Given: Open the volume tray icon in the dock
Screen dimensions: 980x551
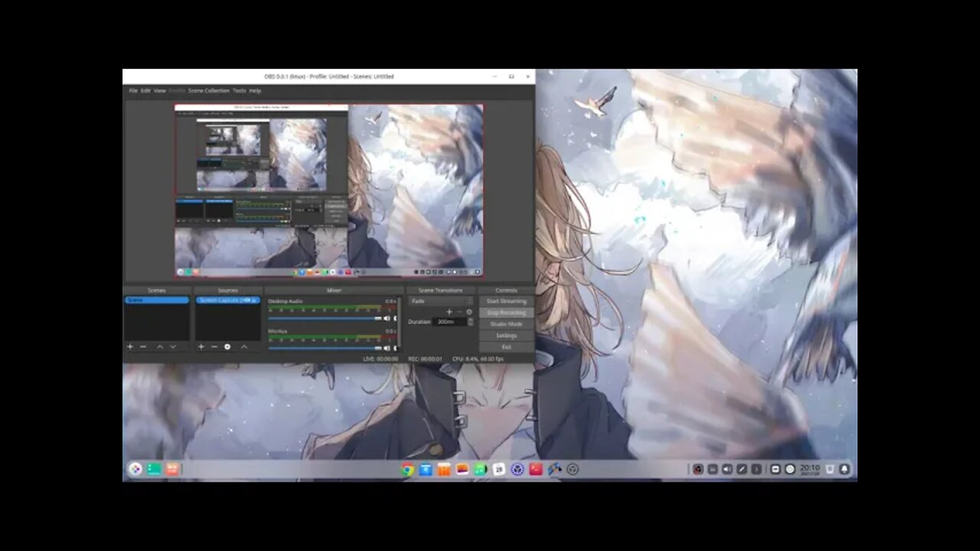Looking at the screenshot, I should click(x=727, y=469).
